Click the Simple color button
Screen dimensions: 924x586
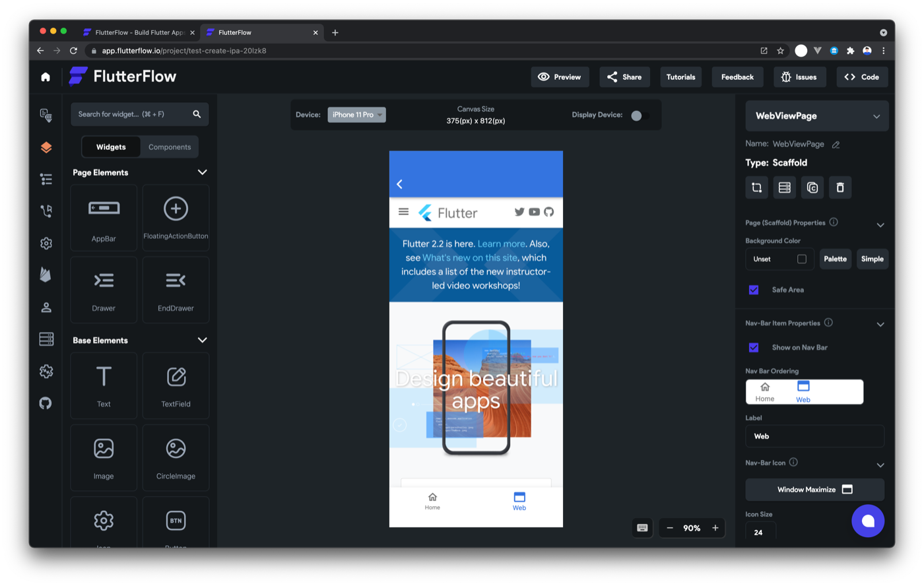[872, 259]
